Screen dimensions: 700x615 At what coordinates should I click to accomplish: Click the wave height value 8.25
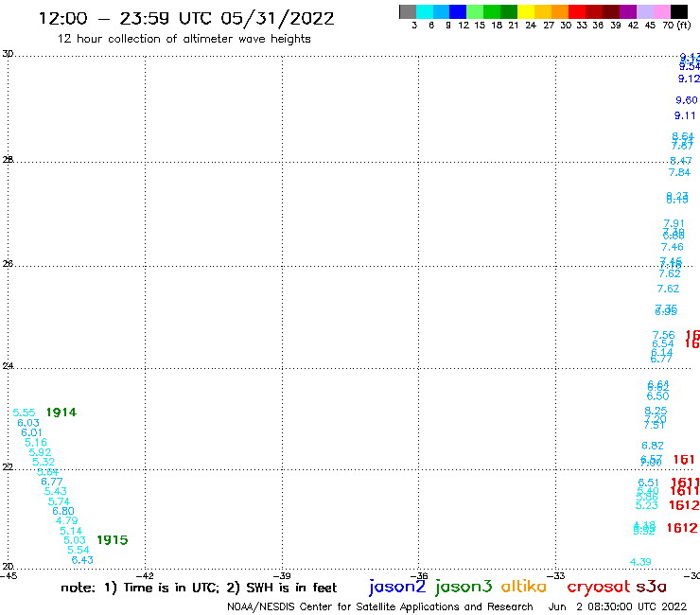coord(656,411)
